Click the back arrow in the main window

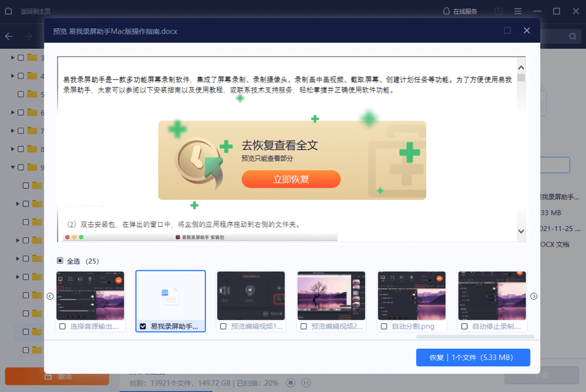9,36
